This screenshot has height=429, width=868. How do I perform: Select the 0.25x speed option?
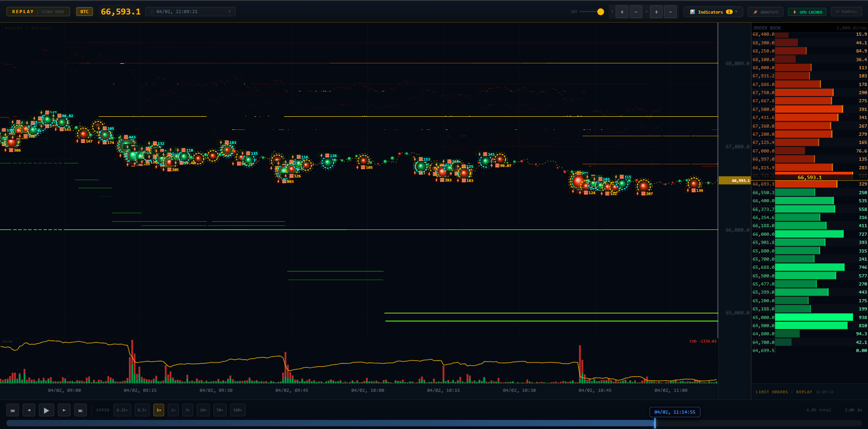coord(122,410)
